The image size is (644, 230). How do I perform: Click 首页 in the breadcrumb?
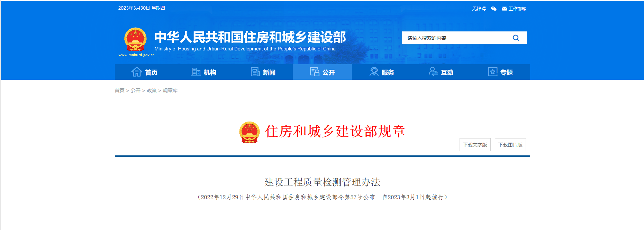click(x=119, y=90)
